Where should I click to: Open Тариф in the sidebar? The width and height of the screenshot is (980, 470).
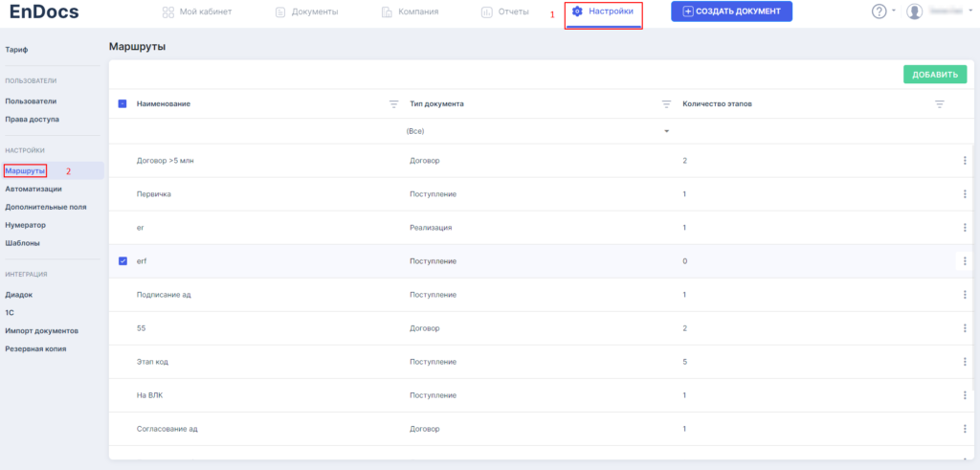(x=17, y=50)
